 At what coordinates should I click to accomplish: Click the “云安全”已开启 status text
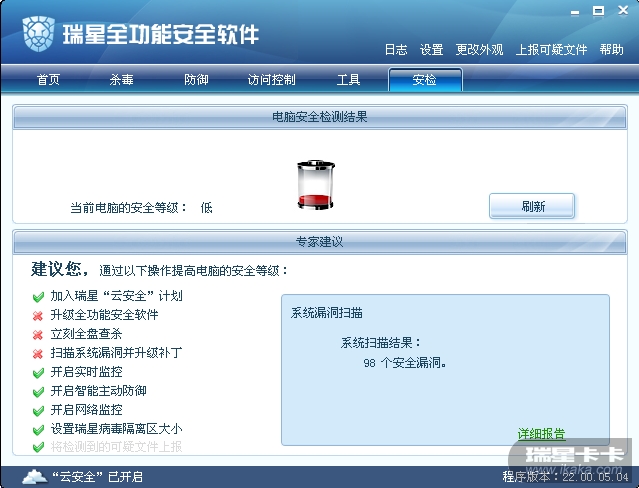click(98, 477)
